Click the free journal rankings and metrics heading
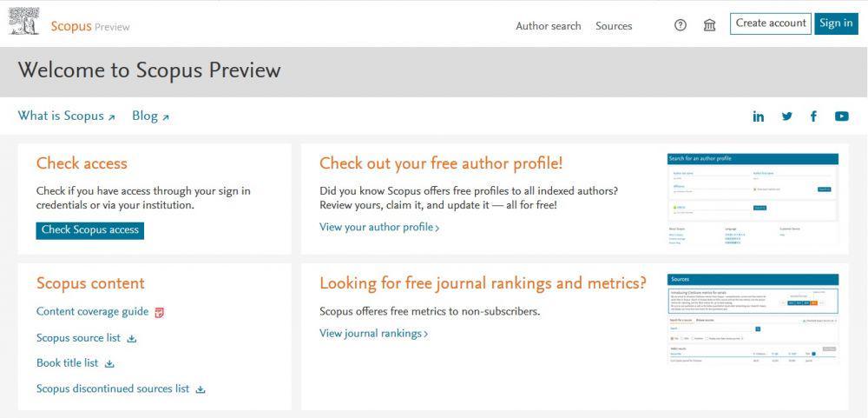This screenshot has height=418, width=868. [x=483, y=283]
